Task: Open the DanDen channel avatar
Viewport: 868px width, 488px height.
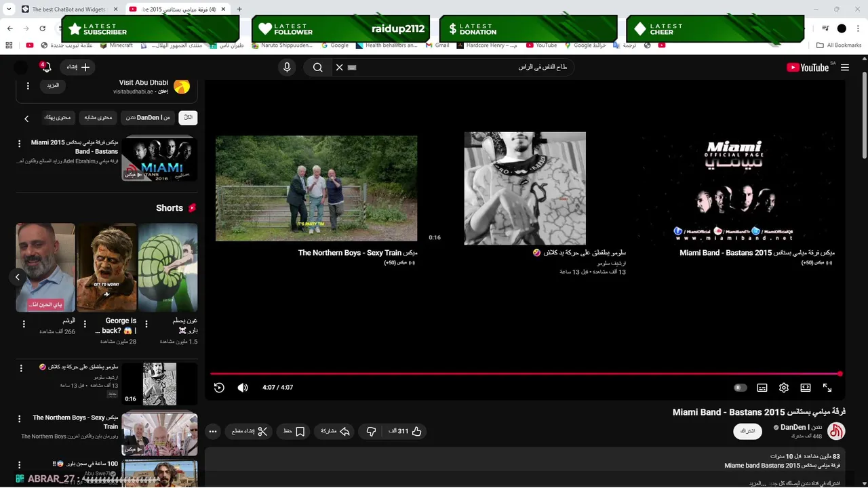Action: tap(837, 431)
